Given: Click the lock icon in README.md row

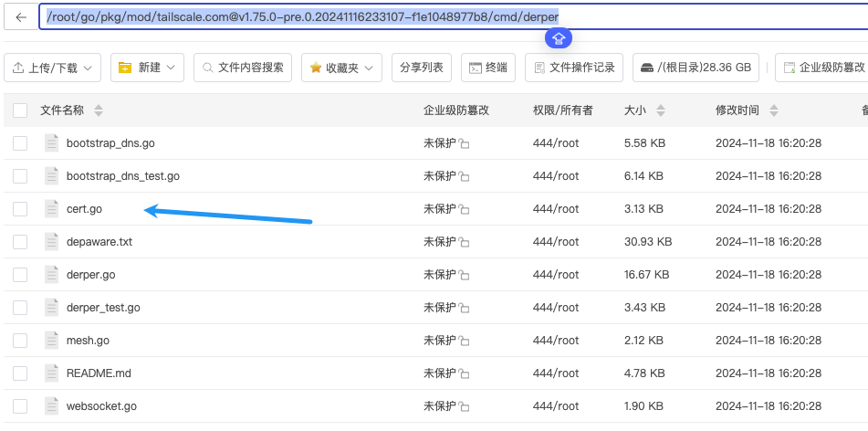Looking at the screenshot, I should (464, 373).
